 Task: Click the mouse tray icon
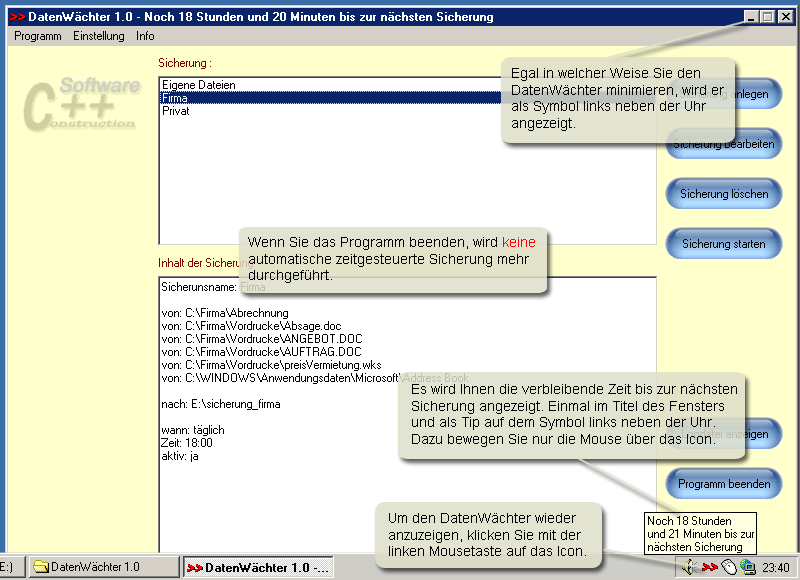pyautogui.click(x=729, y=567)
